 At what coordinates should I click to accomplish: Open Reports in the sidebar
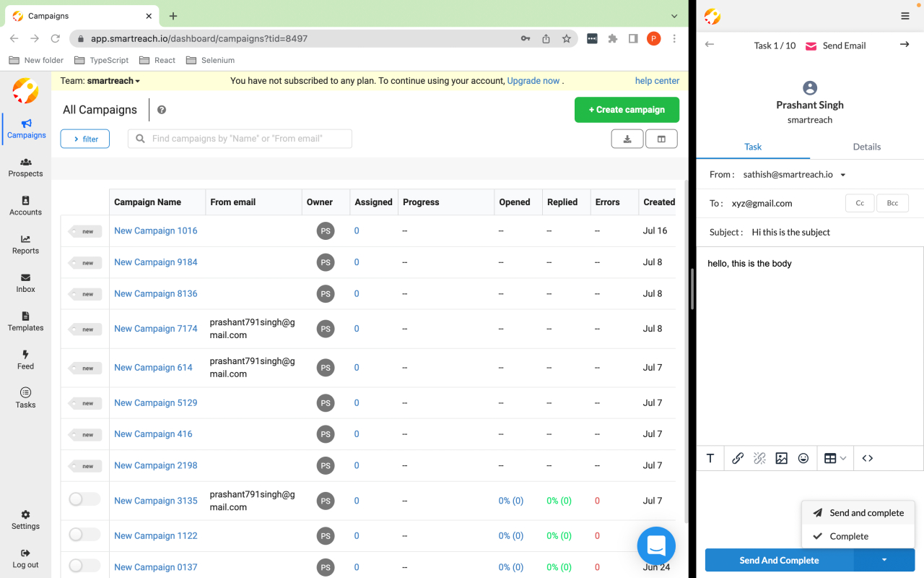tap(26, 244)
